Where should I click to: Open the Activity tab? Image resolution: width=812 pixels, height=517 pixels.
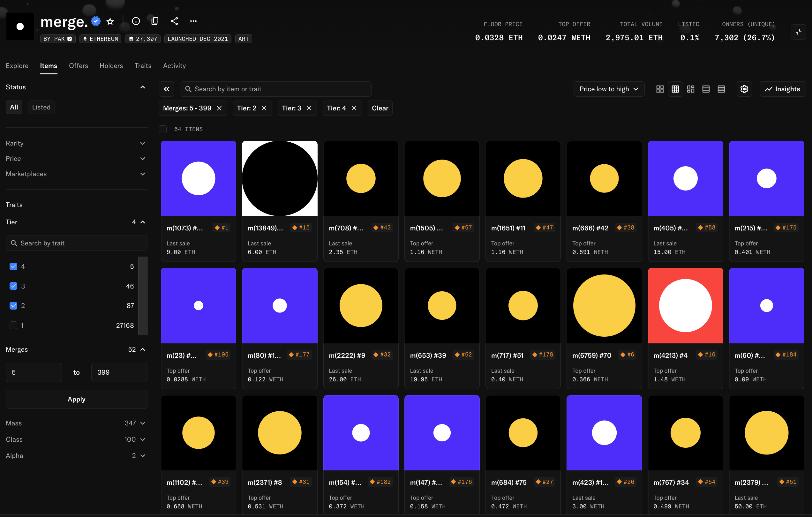174,66
